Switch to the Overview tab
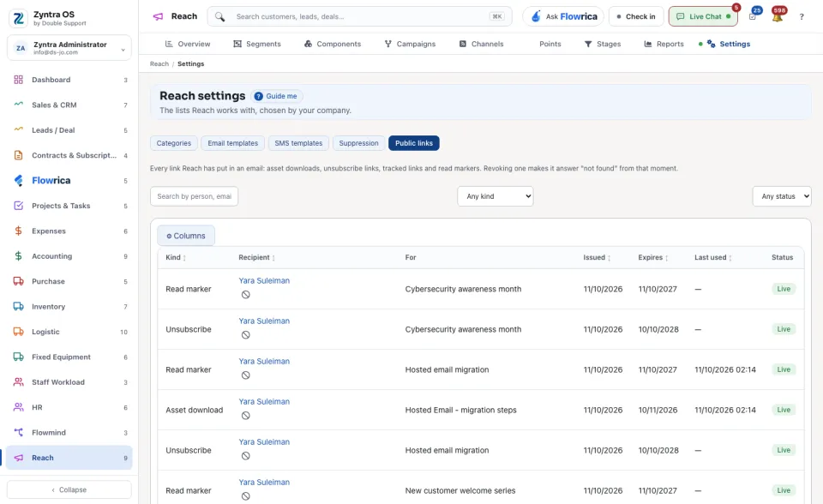The image size is (823, 504). pos(188,44)
